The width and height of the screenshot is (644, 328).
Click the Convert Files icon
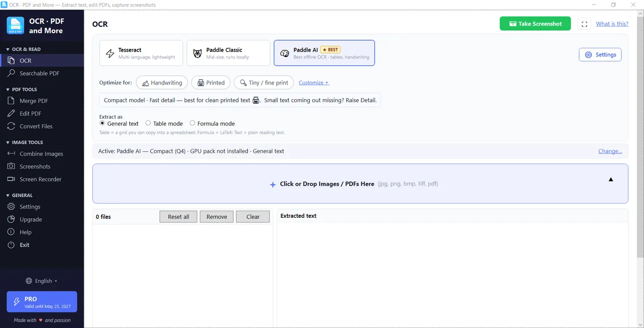pyautogui.click(x=12, y=126)
